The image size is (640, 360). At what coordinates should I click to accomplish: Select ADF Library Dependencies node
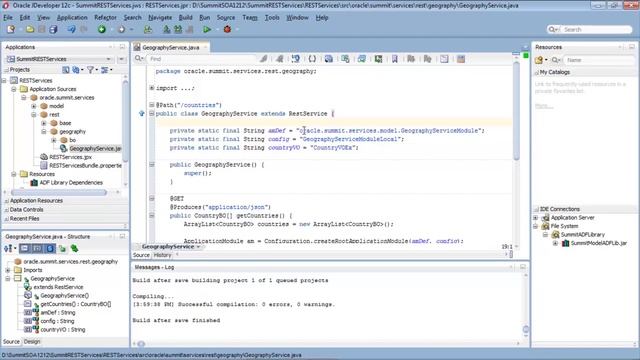tap(71, 182)
